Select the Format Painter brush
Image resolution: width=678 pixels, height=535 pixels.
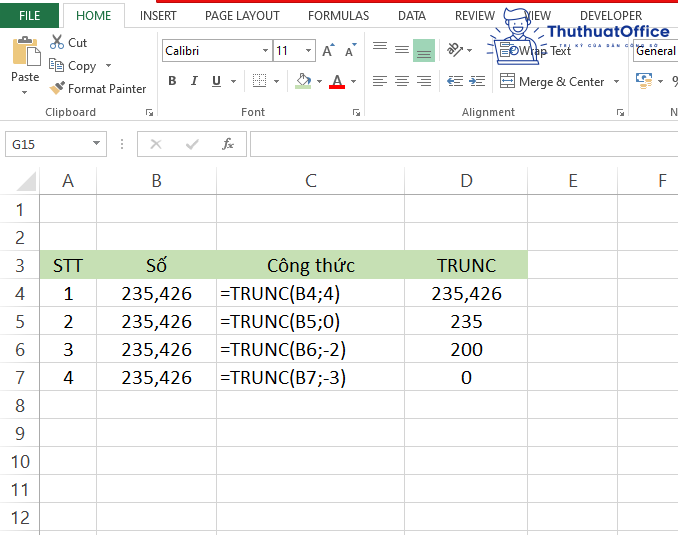coord(57,88)
